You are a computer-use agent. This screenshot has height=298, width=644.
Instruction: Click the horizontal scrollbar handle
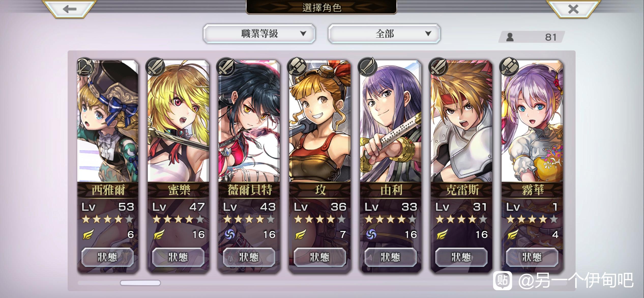click(x=140, y=283)
